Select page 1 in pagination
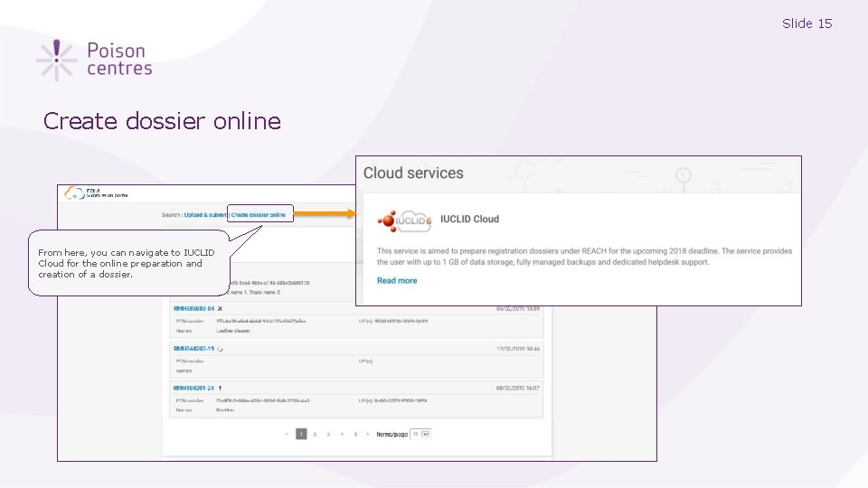The height and width of the screenshot is (488, 868). [x=301, y=434]
